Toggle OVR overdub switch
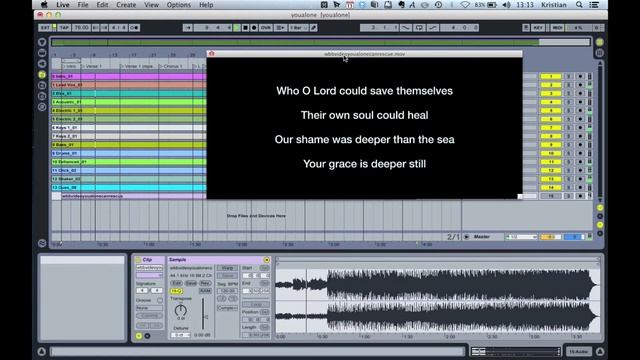 click(x=266, y=28)
